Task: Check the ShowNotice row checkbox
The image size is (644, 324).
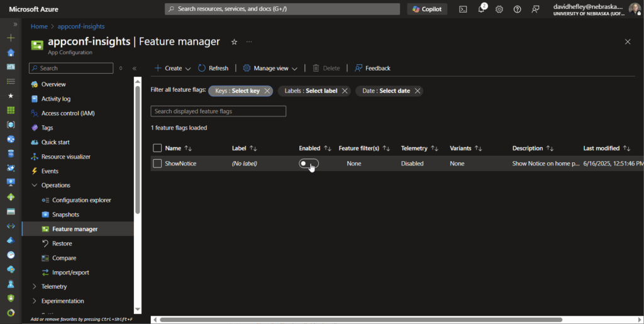Action: tap(157, 164)
